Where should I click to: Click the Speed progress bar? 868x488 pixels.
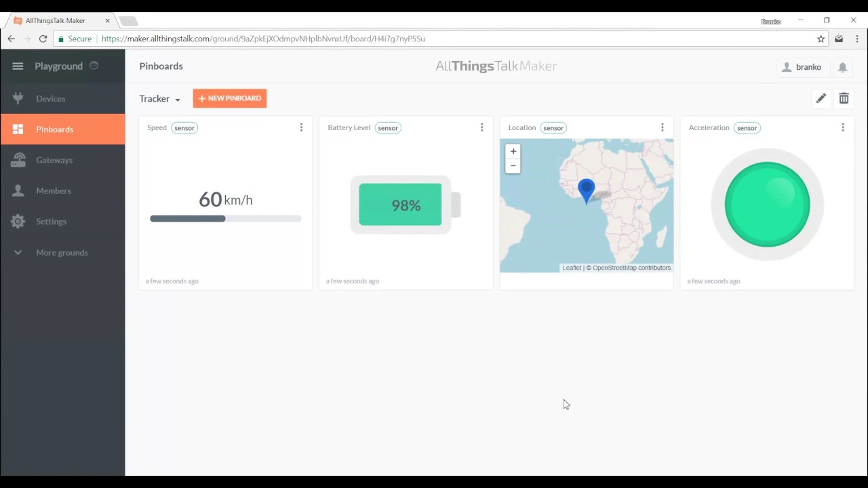225,219
